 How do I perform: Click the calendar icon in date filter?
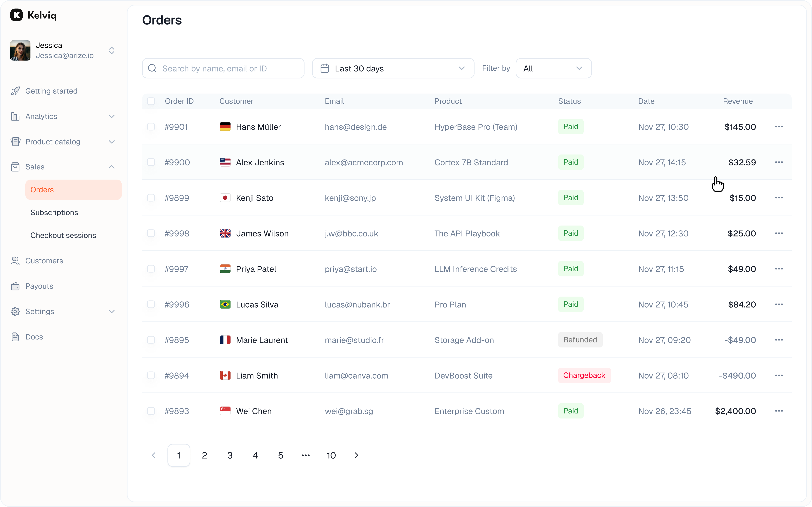pos(324,68)
